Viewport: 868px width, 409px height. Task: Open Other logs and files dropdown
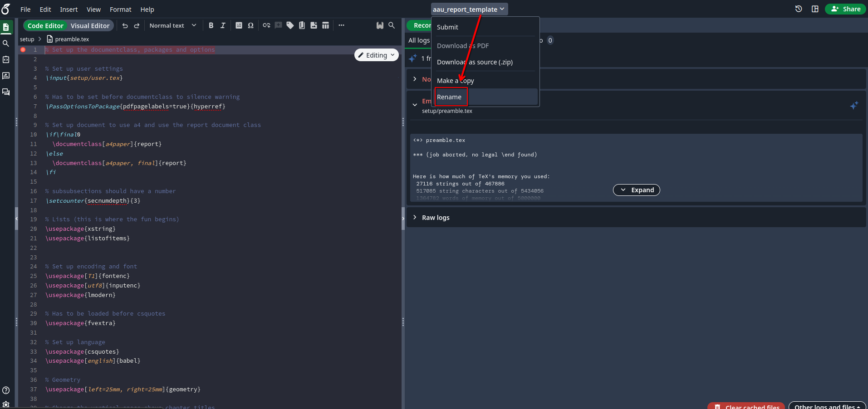827,406
